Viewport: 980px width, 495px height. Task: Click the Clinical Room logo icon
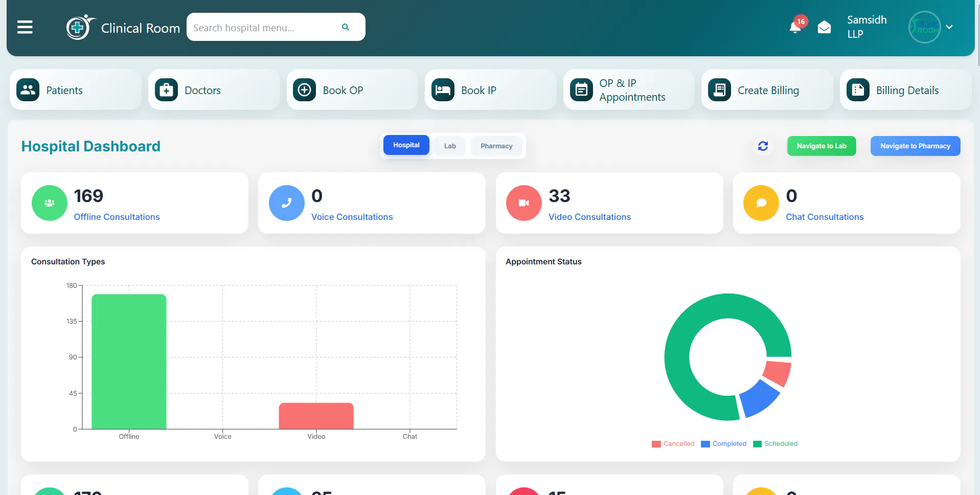[x=80, y=27]
